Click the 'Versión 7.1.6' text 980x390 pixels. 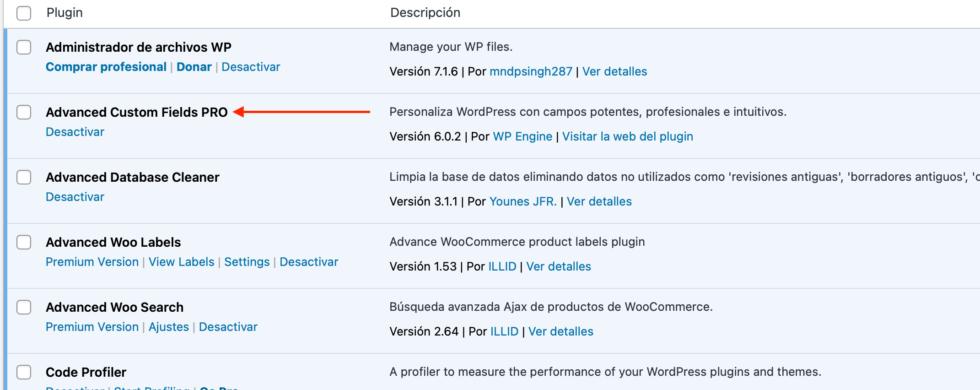pos(424,71)
